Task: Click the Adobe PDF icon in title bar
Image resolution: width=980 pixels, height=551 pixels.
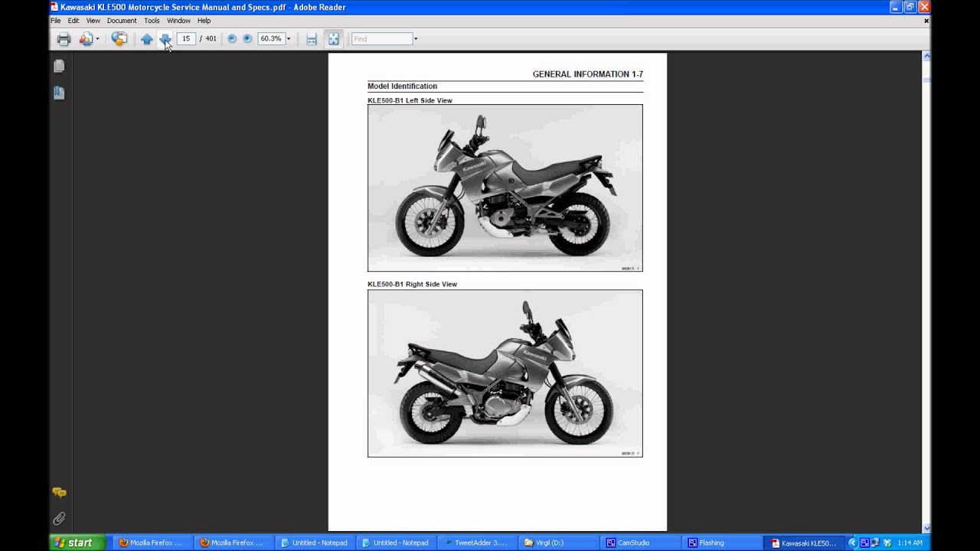Action: pyautogui.click(x=54, y=7)
